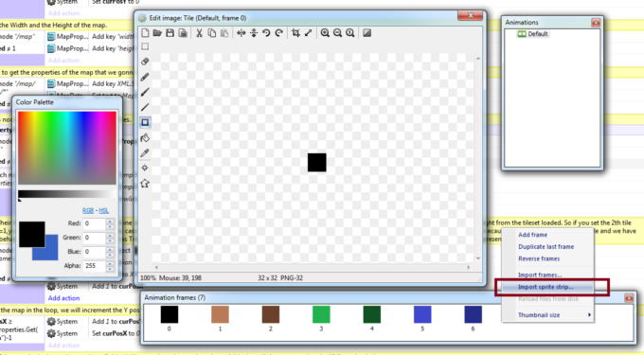The image size is (644, 355).
Task: Choose the Fill bucket tool
Action: pos(145,138)
